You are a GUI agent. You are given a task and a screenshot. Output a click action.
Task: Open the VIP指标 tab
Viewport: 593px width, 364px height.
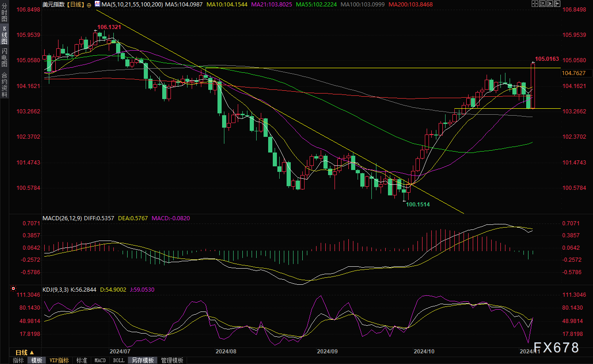tap(59, 360)
